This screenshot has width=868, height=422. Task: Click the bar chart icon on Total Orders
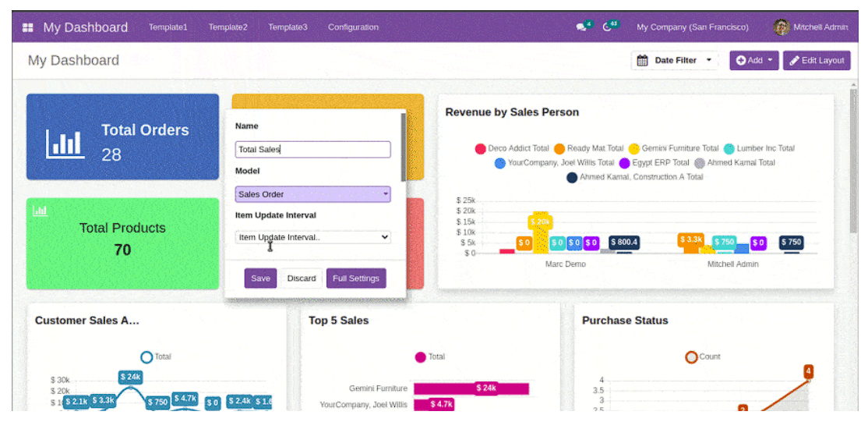(64, 143)
